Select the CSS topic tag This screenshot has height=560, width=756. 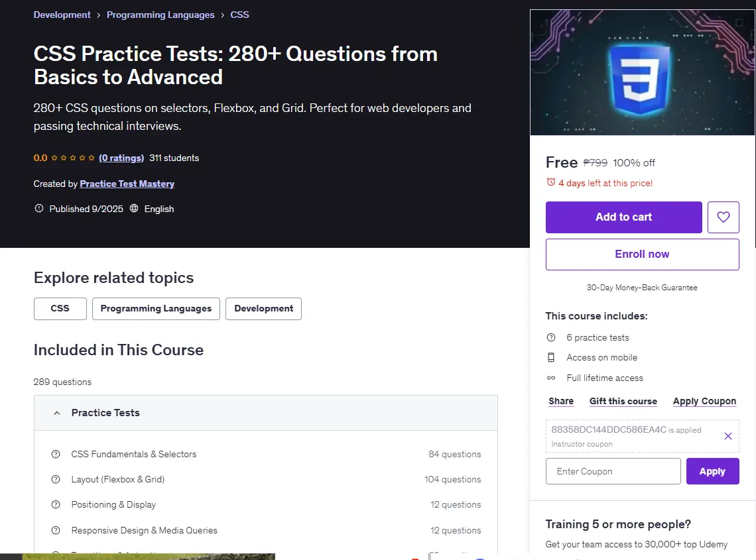(x=60, y=309)
